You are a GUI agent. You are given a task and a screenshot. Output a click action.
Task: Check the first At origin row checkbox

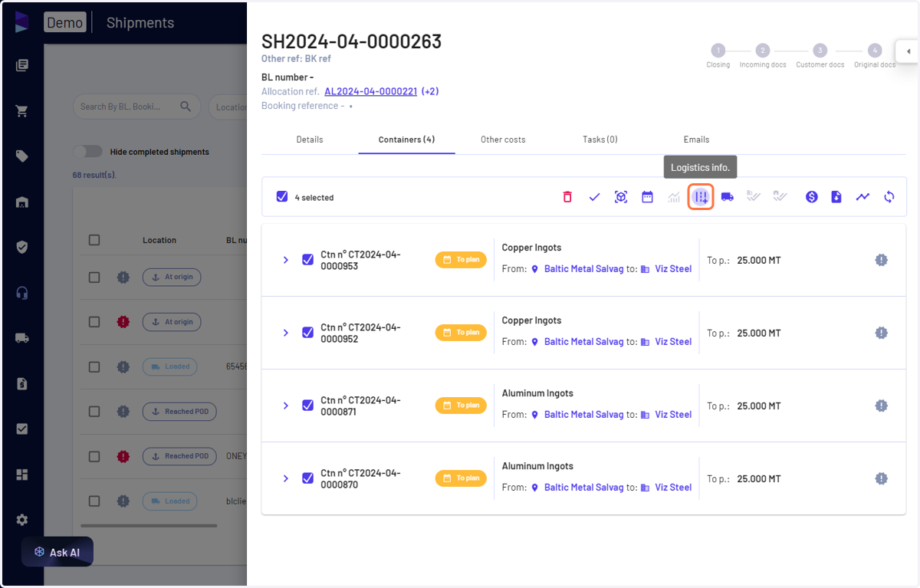[94, 278]
